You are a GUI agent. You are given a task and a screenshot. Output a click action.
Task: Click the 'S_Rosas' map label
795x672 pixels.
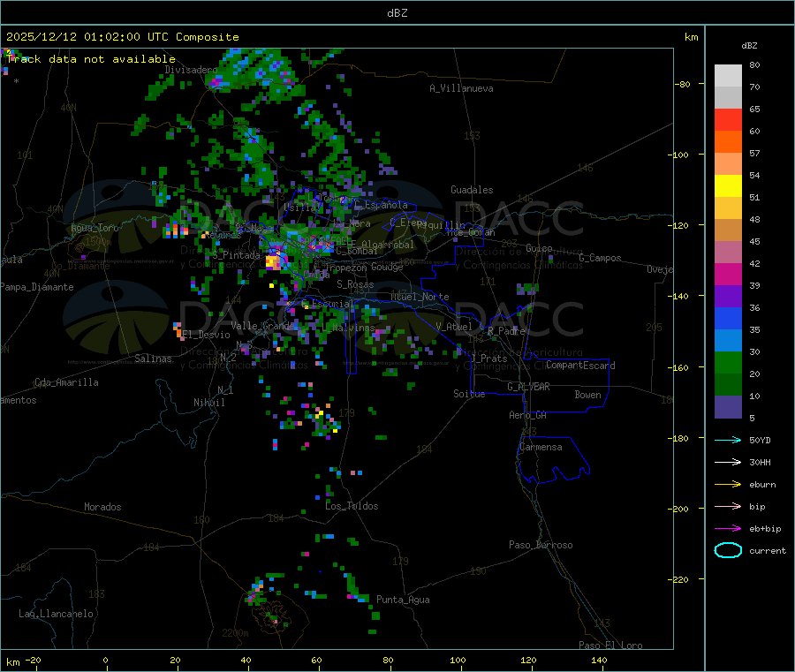[355, 284]
